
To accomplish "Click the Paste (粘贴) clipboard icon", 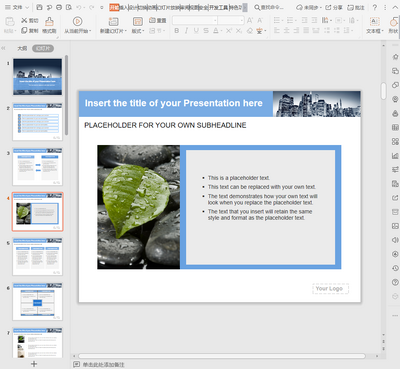I will [10, 22].
